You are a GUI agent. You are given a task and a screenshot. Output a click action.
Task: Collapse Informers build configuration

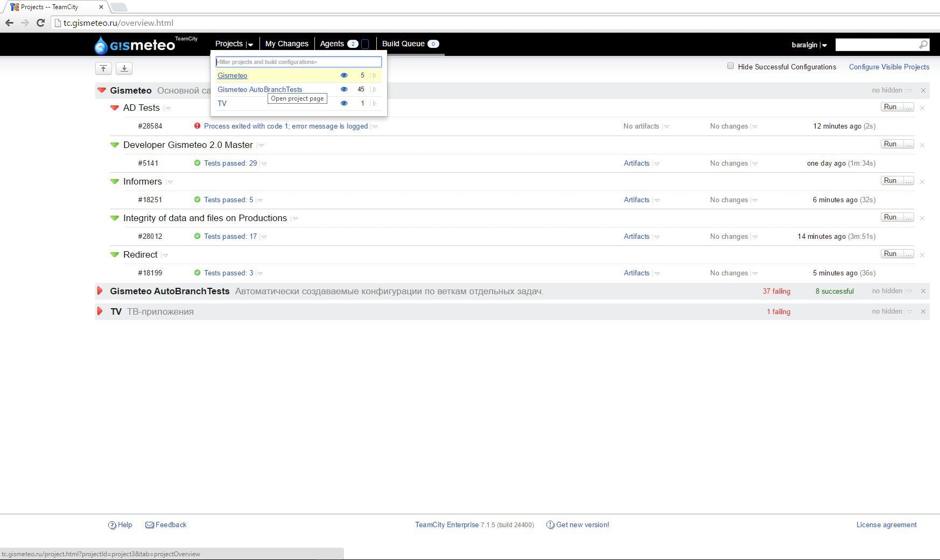(114, 181)
